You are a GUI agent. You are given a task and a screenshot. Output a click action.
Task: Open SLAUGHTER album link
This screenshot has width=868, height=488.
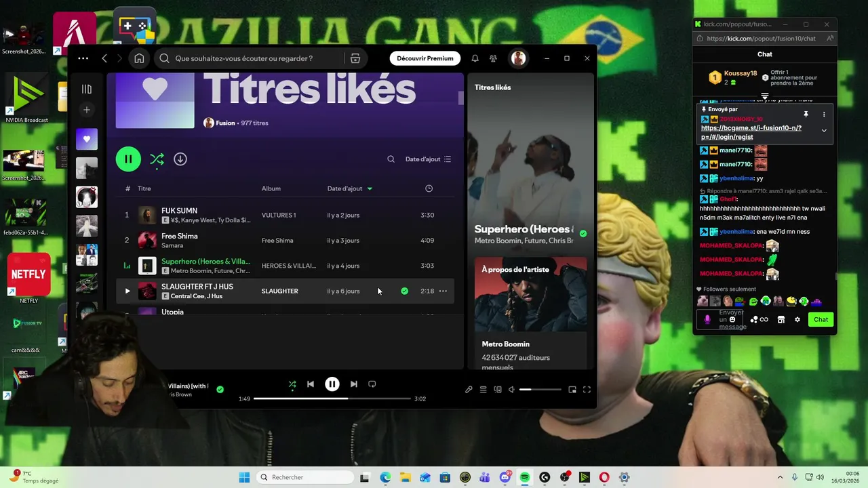280,291
